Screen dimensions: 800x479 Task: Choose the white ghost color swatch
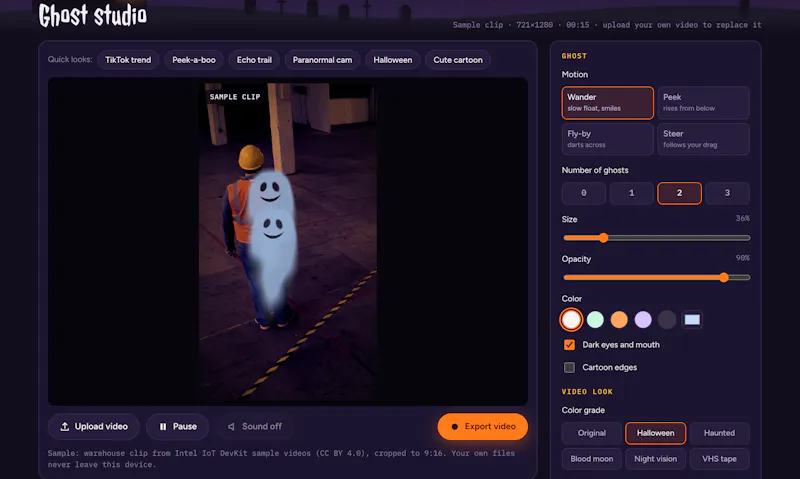coord(571,320)
